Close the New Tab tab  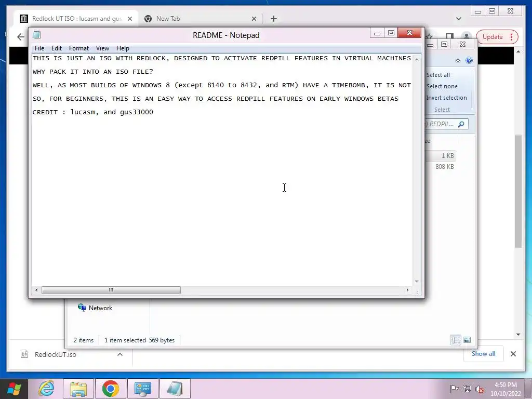[x=254, y=19]
